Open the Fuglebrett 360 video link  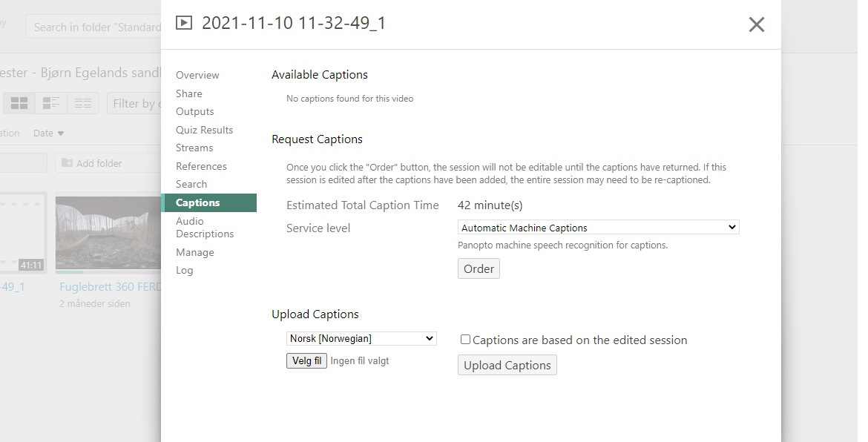point(111,287)
